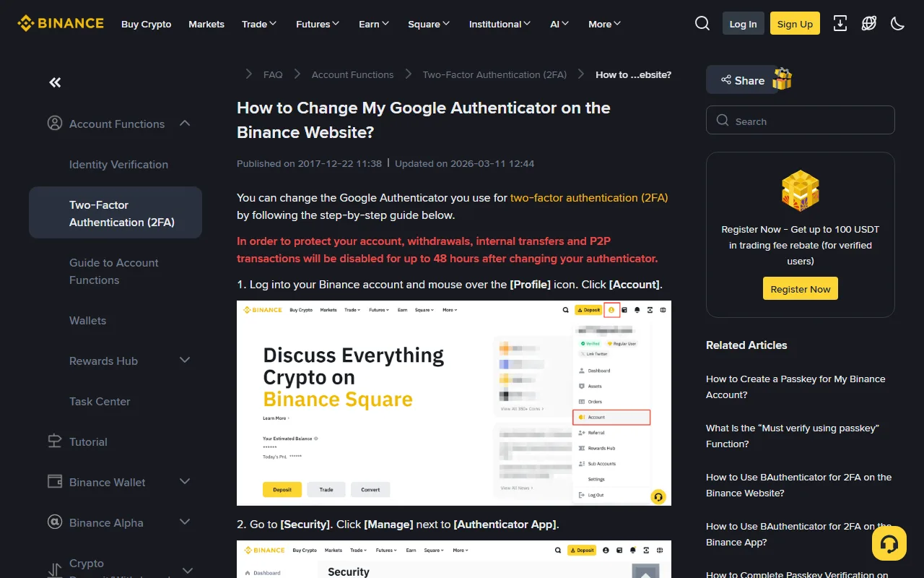Open the Trade dropdown menu
Viewport: 924px width, 578px height.
(x=259, y=24)
